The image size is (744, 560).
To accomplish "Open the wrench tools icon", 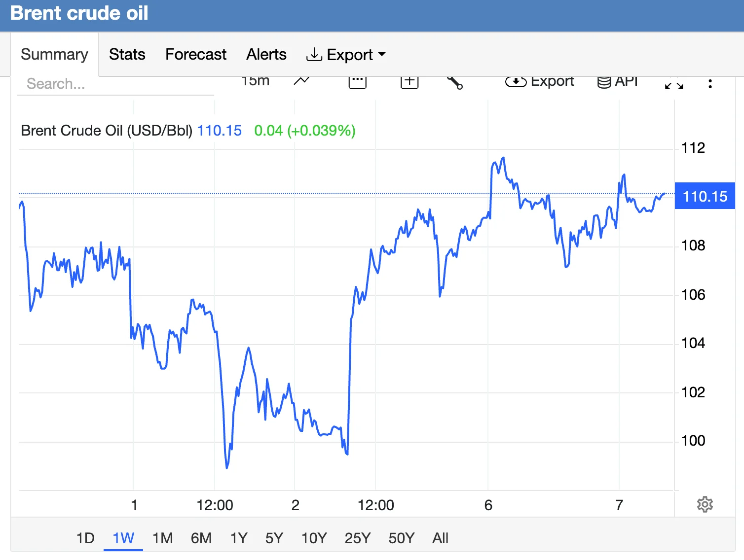I will coord(454,82).
